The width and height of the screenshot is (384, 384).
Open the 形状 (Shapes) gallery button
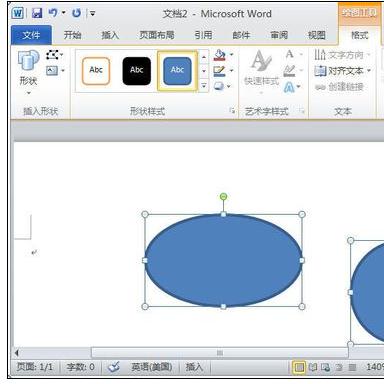(28, 72)
